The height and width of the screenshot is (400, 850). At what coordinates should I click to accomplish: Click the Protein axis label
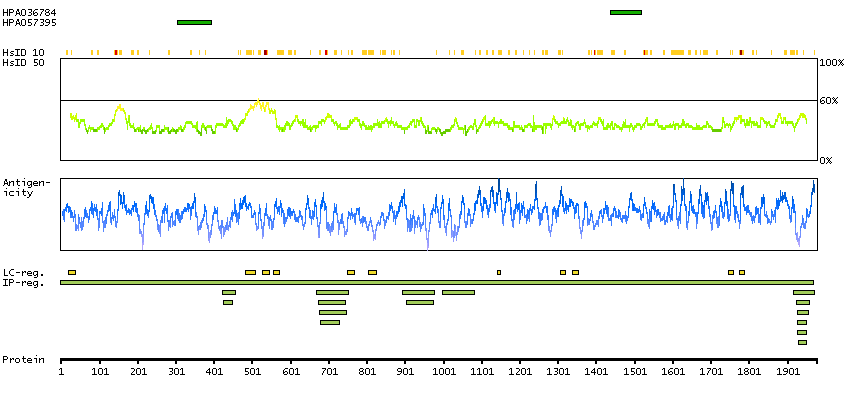tap(22, 359)
